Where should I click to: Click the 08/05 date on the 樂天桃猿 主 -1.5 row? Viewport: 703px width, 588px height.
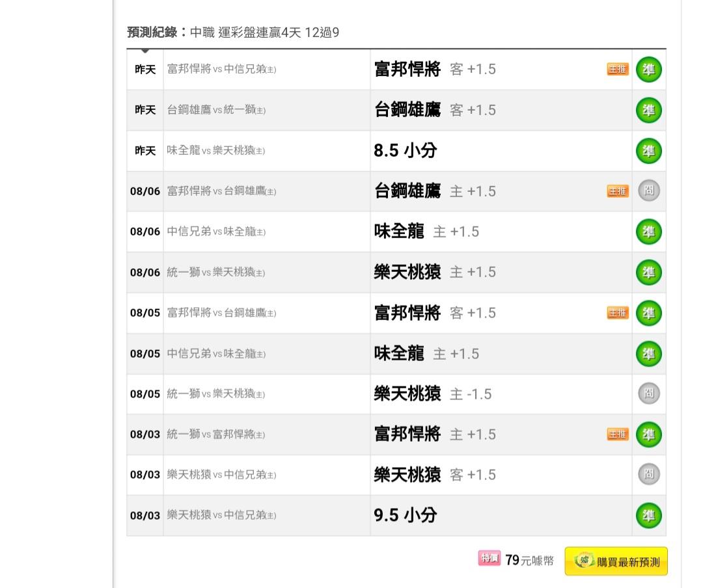(145, 394)
